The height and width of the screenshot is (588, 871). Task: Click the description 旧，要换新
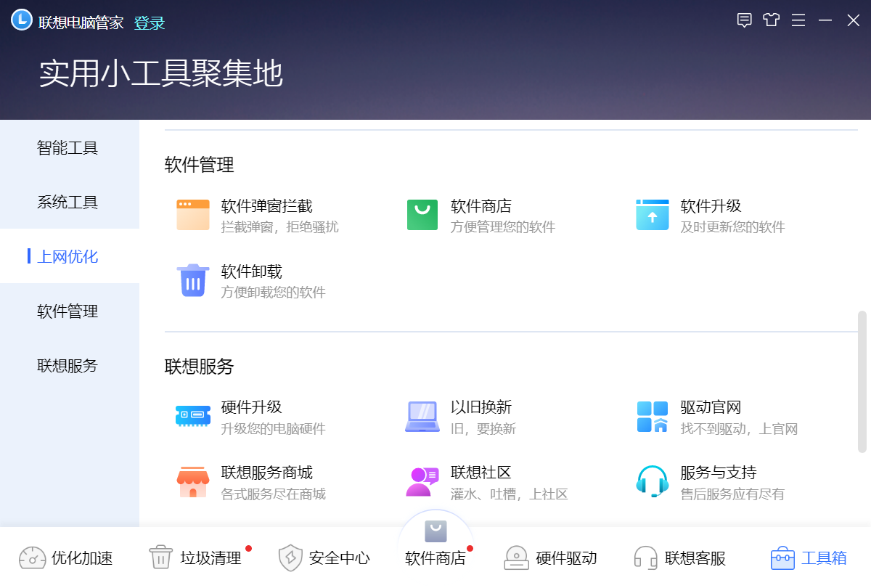[483, 428]
